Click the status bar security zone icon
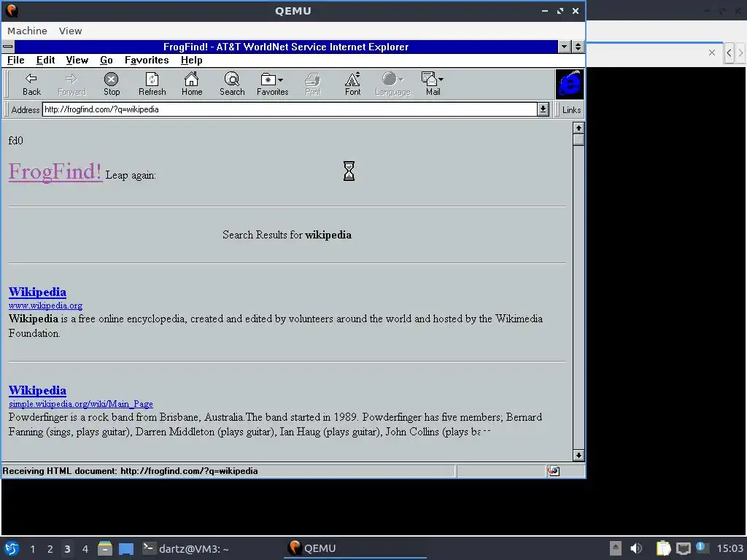 point(553,471)
